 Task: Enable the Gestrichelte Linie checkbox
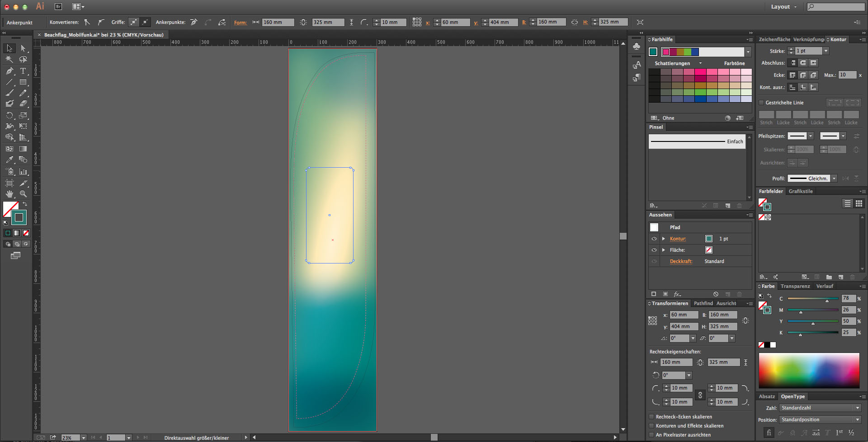point(761,103)
